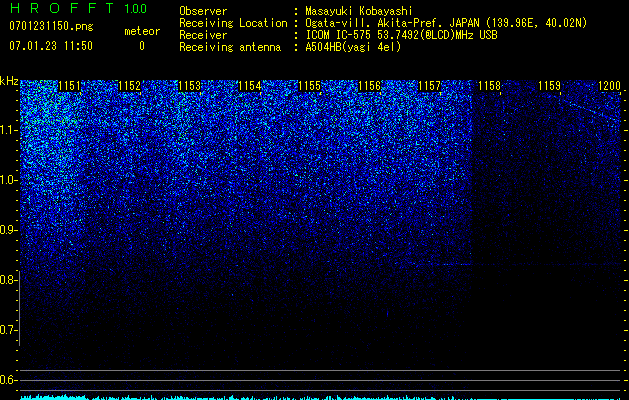Screen dimensions: 629x400
Task: Click the 1156 time marker
Action: tap(369, 86)
